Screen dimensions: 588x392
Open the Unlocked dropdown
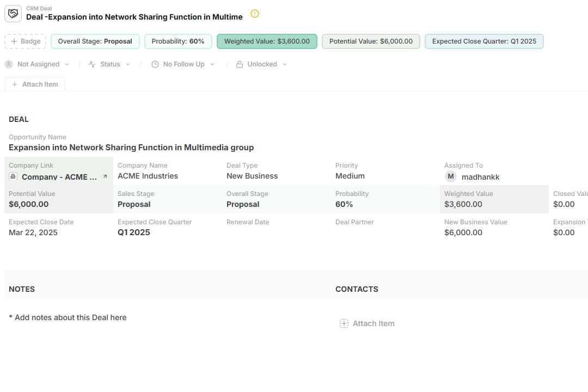261,64
